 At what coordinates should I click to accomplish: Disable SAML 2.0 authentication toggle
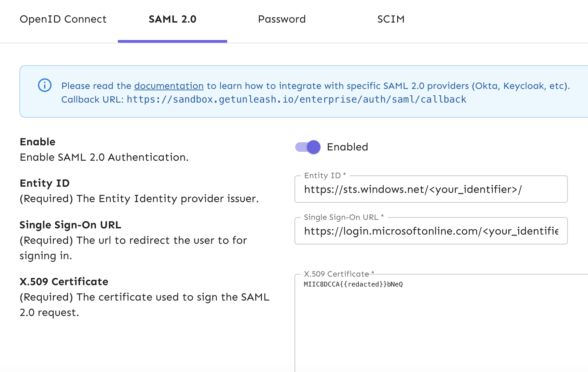[x=307, y=147]
